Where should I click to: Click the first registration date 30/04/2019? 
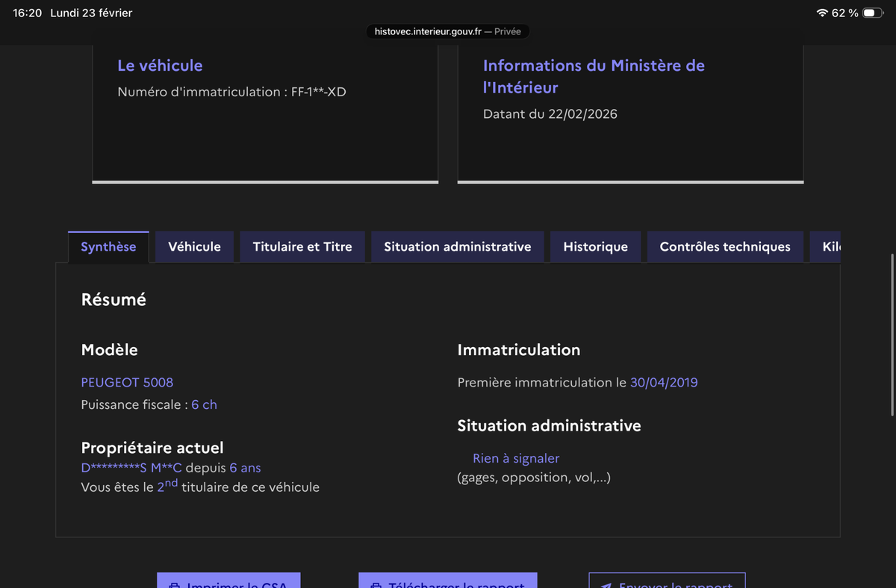coord(664,382)
